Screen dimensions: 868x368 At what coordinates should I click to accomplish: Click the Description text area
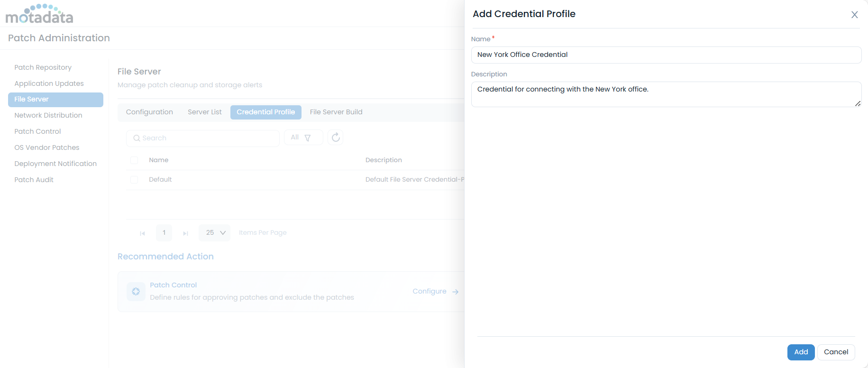666,94
